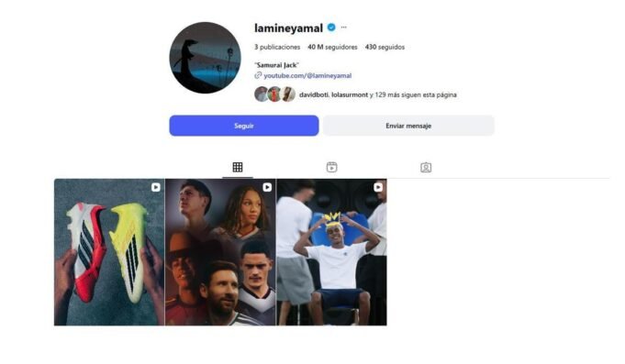625x364 pixels.
Task: Select the posts grid tab icon
Action: point(238,167)
